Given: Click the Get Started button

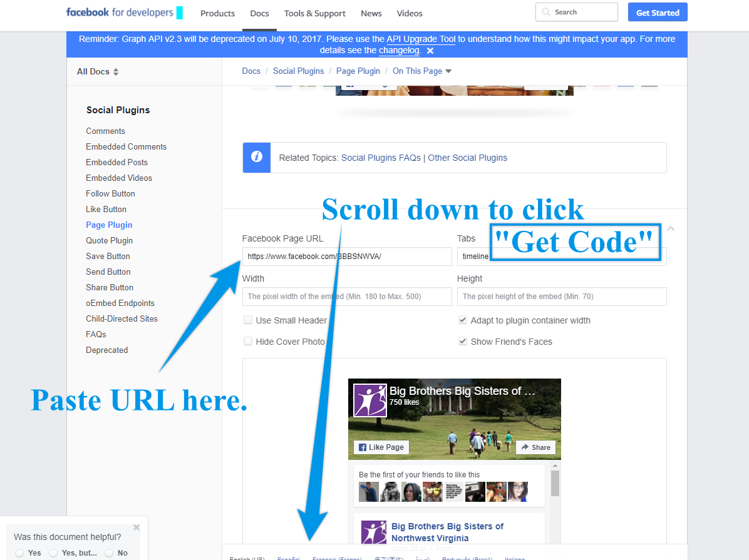Looking at the screenshot, I should (658, 13).
